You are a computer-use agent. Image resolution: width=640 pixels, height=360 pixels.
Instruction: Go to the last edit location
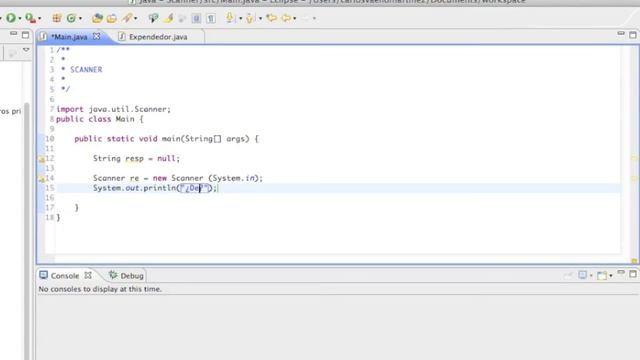tap(271, 18)
